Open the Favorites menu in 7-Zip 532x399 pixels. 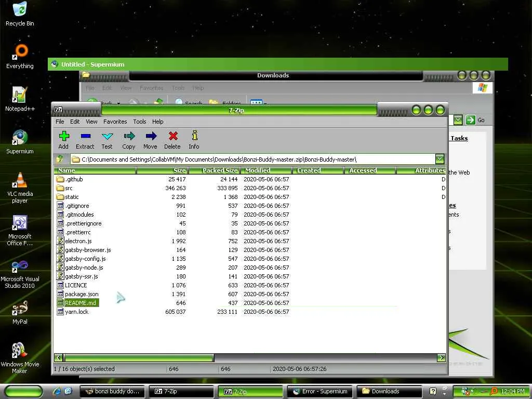point(115,122)
